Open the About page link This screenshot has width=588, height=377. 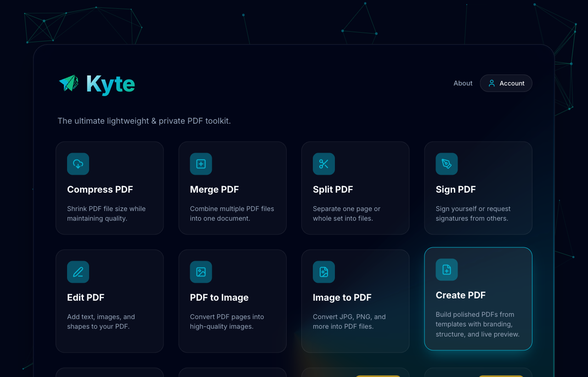[463, 83]
